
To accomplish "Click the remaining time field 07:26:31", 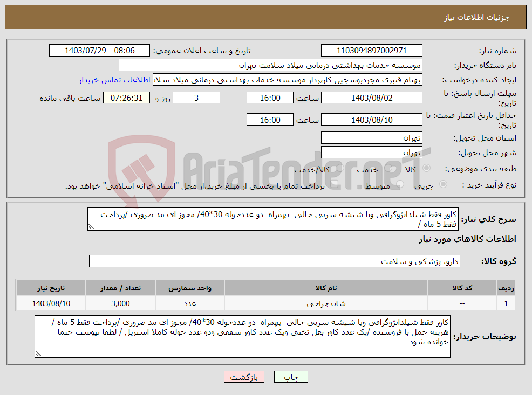I will [126, 98].
